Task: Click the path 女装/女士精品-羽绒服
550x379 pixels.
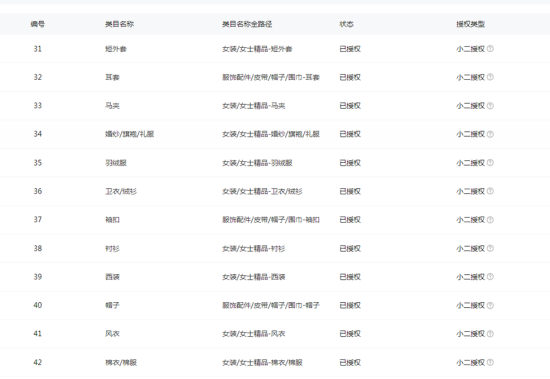Action: coord(257,163)
